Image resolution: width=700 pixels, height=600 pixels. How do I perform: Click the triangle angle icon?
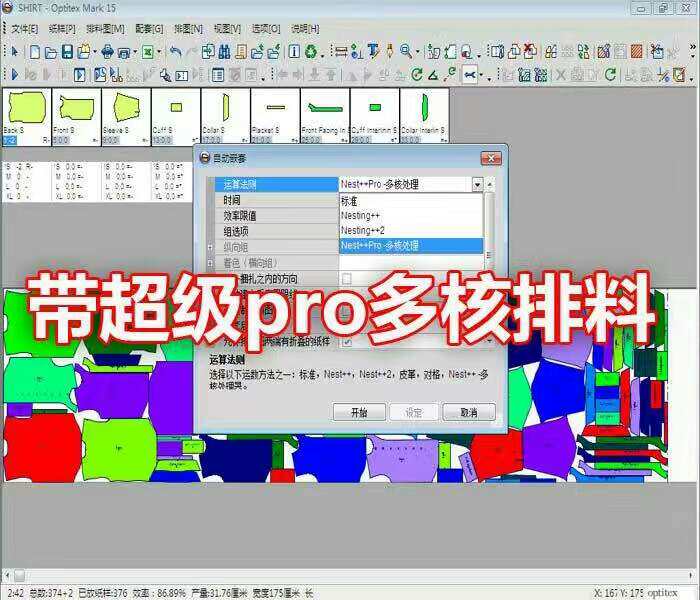(433, 75)
